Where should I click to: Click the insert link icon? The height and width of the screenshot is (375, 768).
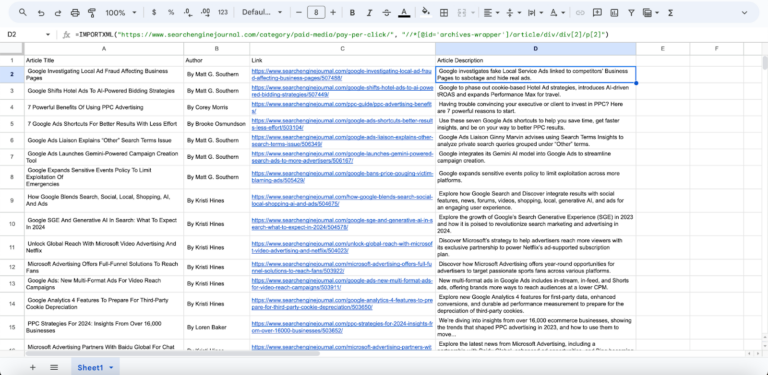(x=580, y=13)
